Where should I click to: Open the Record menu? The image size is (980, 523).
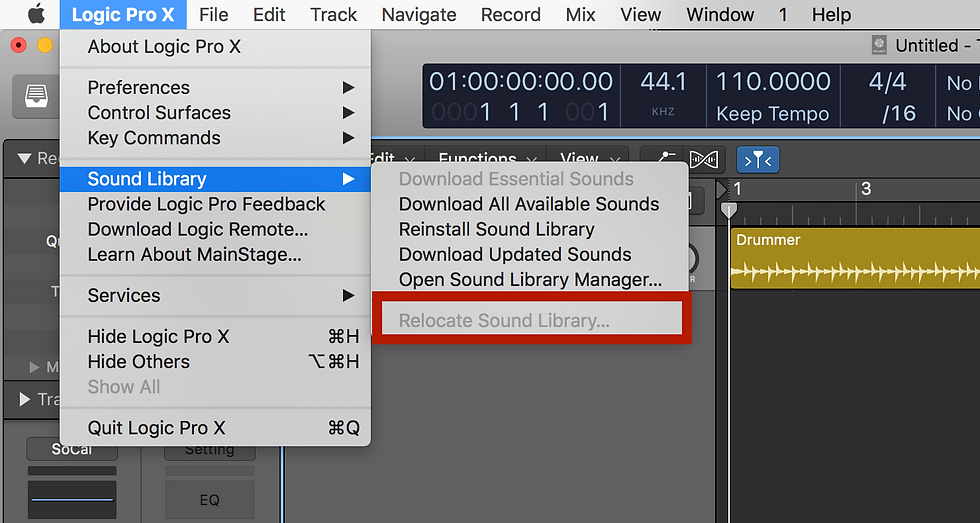pos(511,14)
